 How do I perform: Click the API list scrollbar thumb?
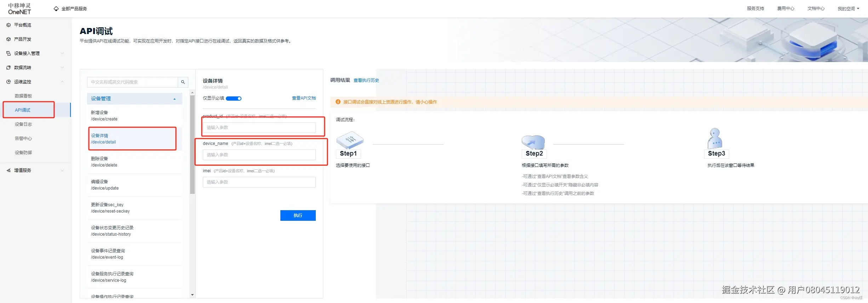coord(192,145)
